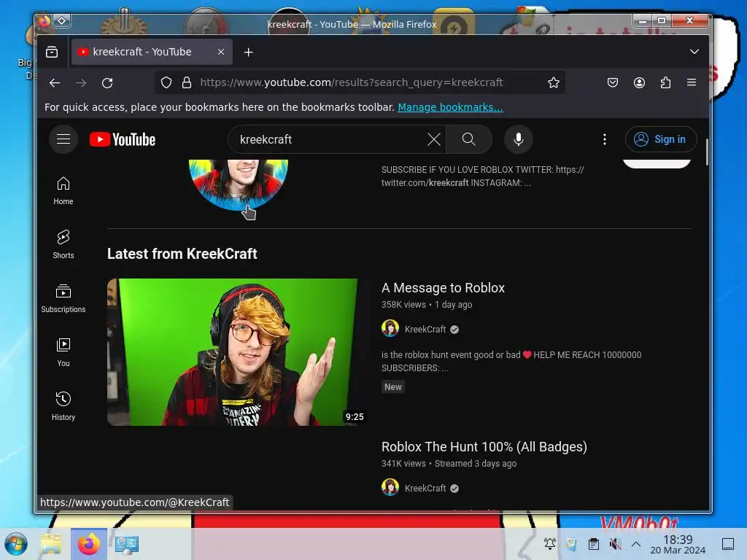Go to Home in the sidebar
This screenshot has height=560, width=747.
(x=63, y=190)
